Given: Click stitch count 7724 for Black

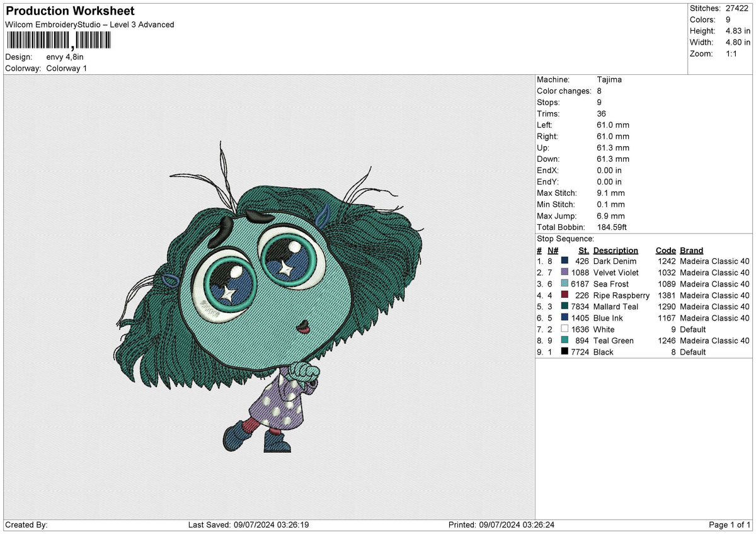Looking at the screenshot, I should coord(580,351).
